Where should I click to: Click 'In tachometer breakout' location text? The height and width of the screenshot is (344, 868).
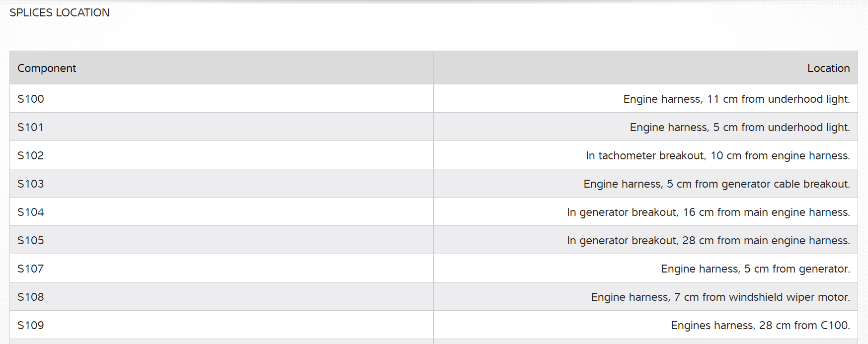click(x=645, y=155)
